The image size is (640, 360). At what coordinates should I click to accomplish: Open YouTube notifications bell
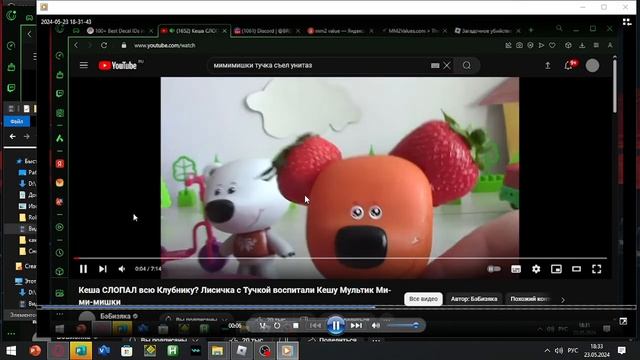(x=569, y=65)
